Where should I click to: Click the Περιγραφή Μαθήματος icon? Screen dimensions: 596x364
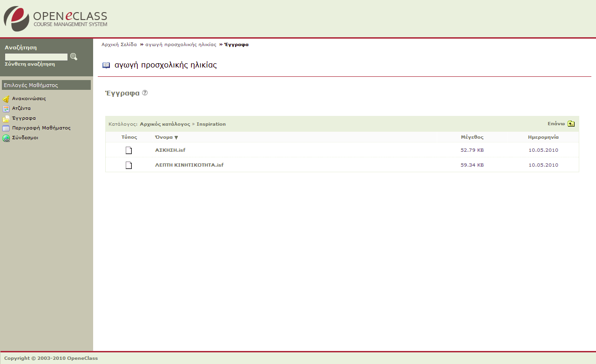pos(6,128)
